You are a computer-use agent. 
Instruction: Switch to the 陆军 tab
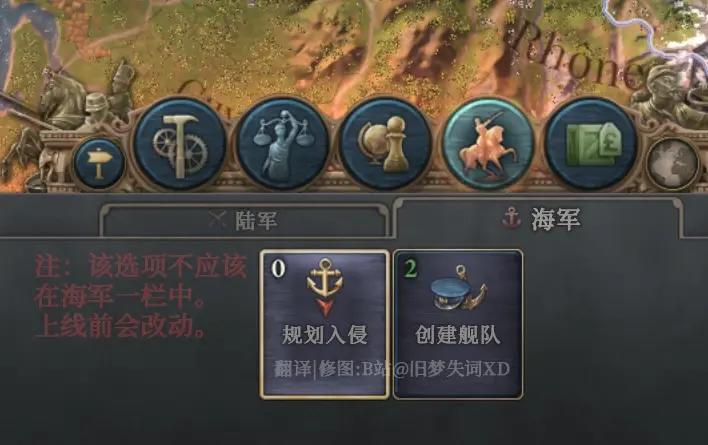pyautogui.click(x=245, y=220)
